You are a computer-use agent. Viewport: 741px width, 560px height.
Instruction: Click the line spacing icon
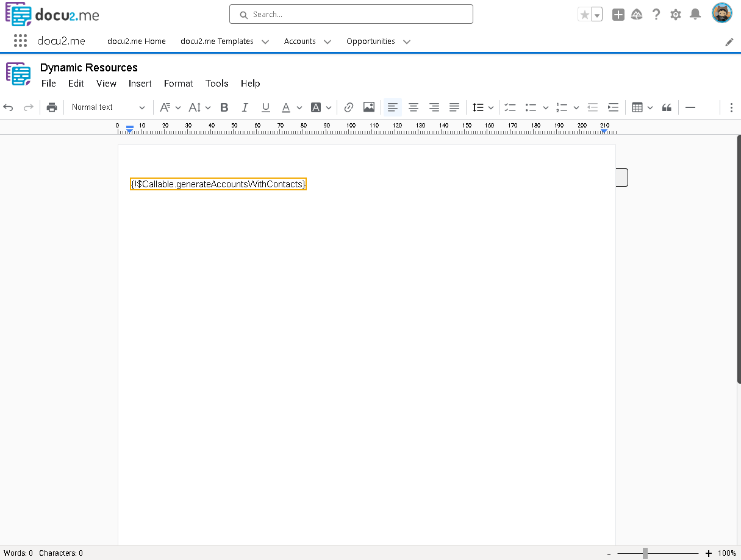coord(478,107)
